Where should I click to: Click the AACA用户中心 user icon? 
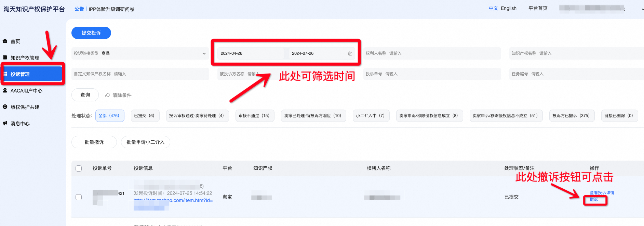click(x=5, y=90)
